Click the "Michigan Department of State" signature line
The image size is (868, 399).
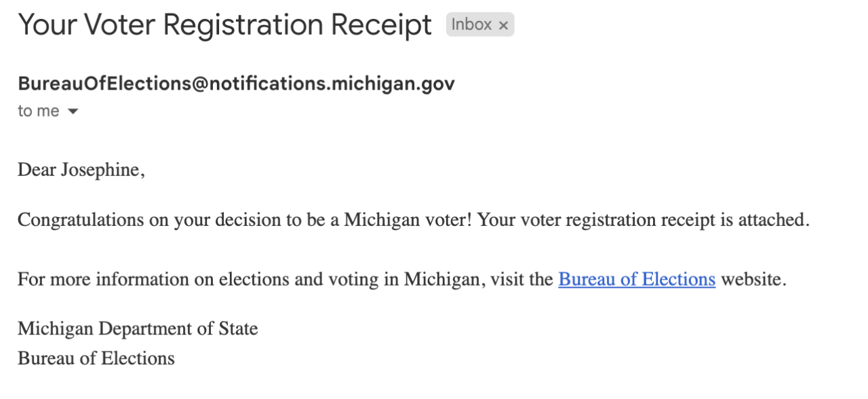click(138, 329)
